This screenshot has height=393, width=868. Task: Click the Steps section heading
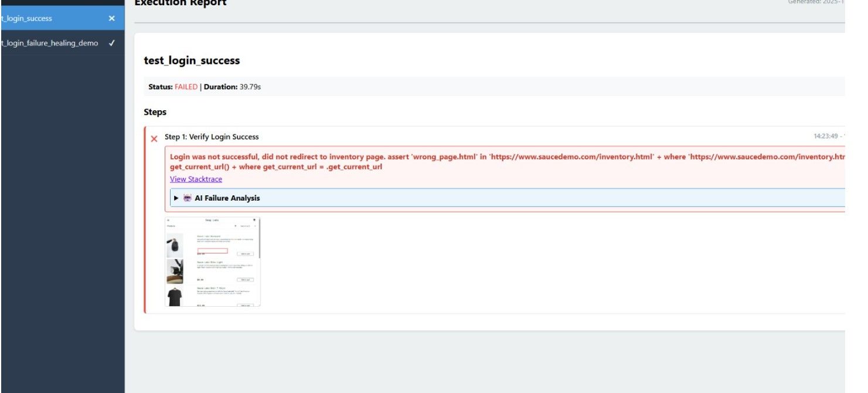tap(155, 111)
